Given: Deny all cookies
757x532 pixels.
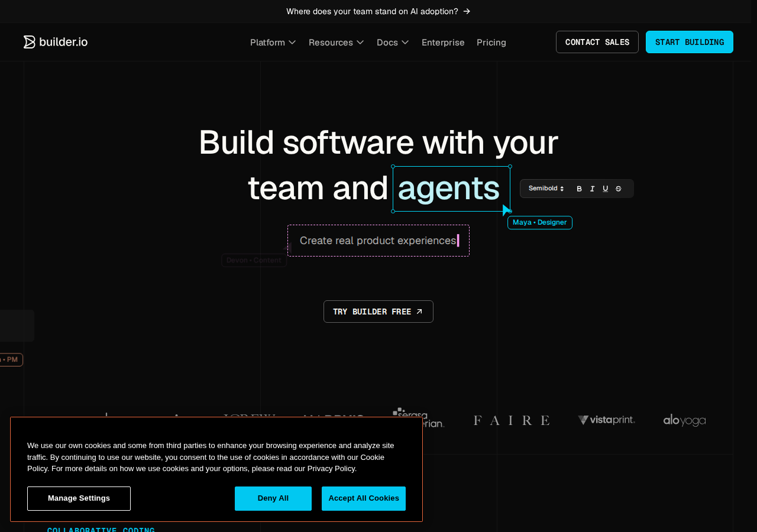Looking at the screenshot, I should click(273, 498).
